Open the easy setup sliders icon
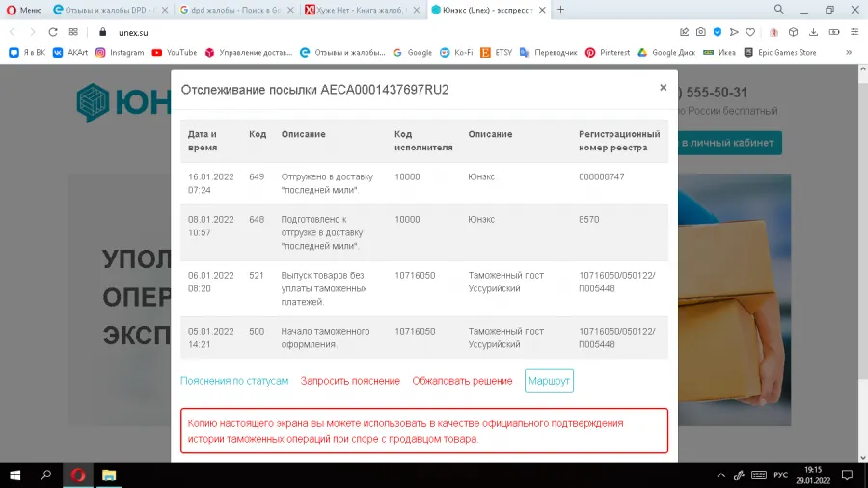 pos(854,32)
